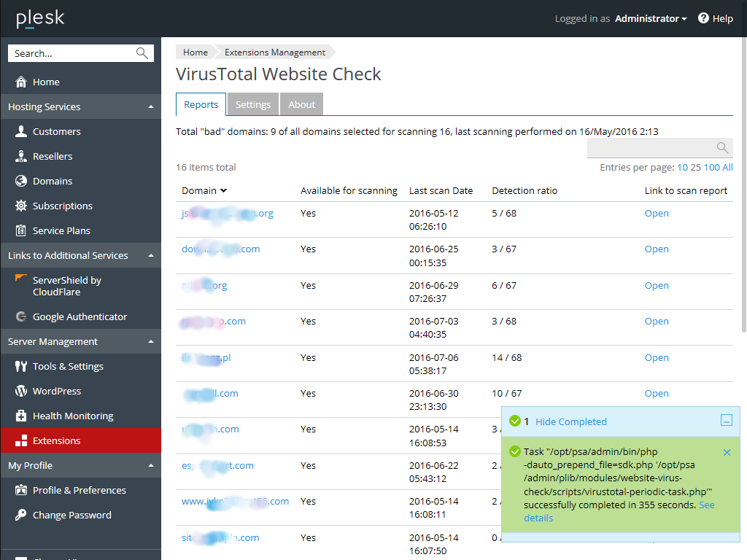The width and height of the screenshot is (747, 560).
Task: Switch to the Settings tab
Action: tap(253, 104)
